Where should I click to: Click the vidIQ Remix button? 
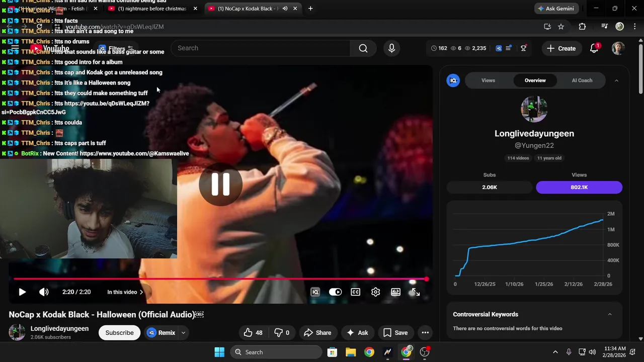tap(161, 333)
